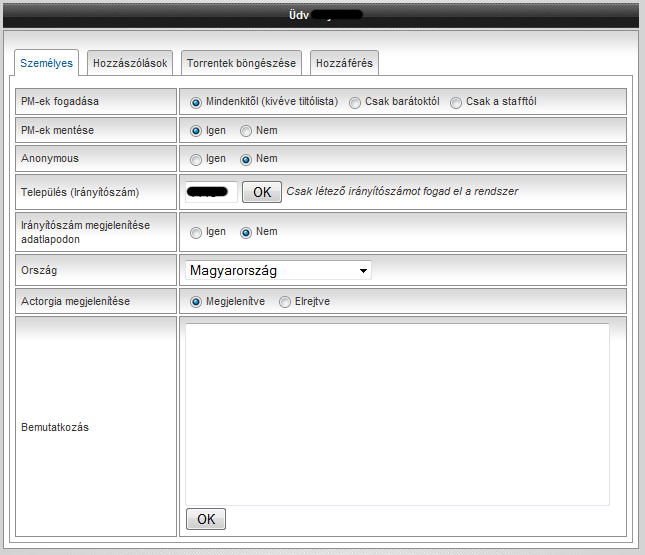Open the Ország dropdown showing Magyarország
The image size is (645, 555).
tap(278, 271)
